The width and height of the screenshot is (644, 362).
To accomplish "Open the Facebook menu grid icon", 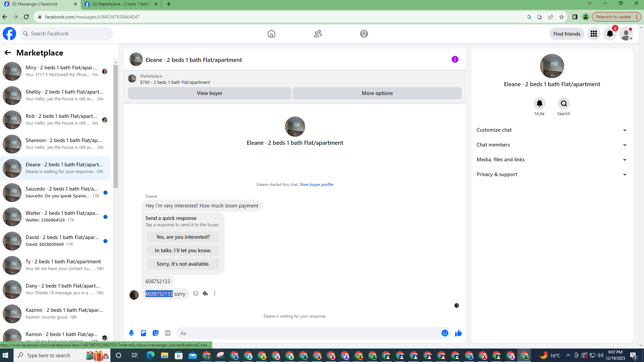I will point(593,34).
